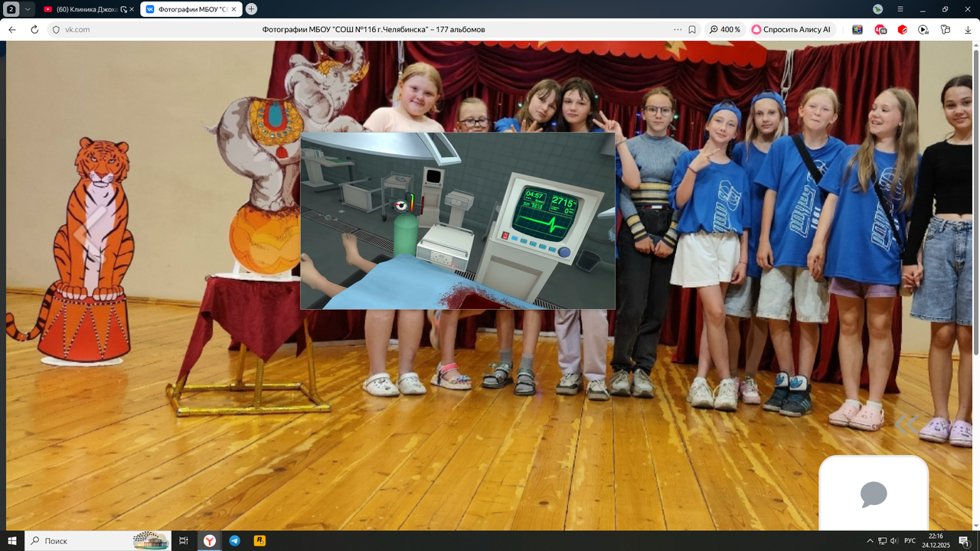
Task: Open the clock showing 22:16
Action: pyautogui.click(x=936, y=540)
